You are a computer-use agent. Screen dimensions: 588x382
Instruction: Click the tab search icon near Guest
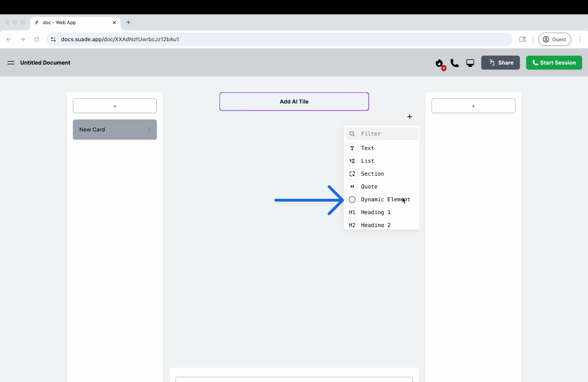point(523,39)
